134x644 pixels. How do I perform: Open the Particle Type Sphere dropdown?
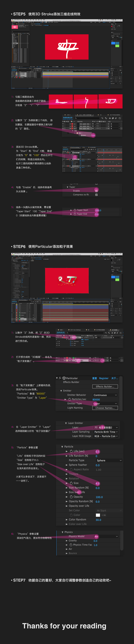point(109,460)
